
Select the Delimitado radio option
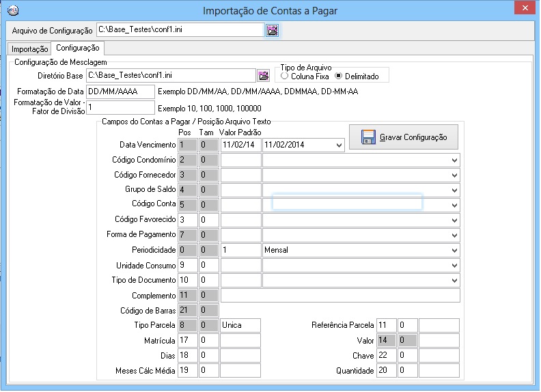[339, 76]
